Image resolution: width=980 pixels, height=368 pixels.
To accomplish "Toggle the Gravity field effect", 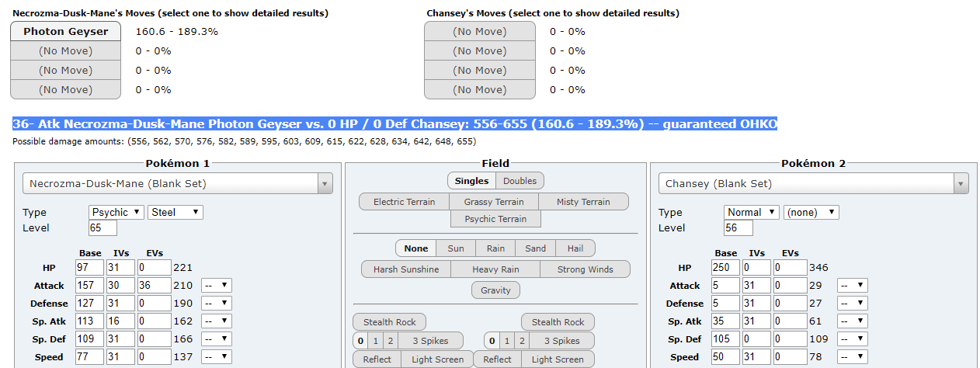I will [495, 290].
